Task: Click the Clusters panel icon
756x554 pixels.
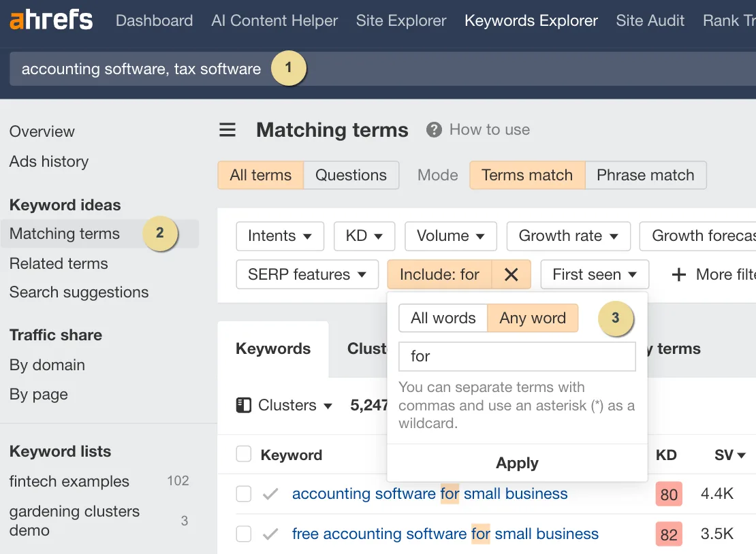Action: click(244, 405)
